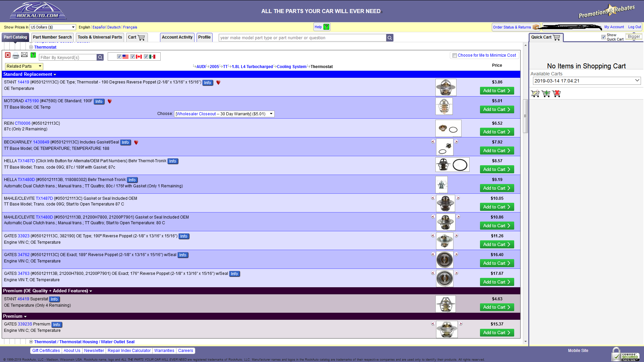Screen dimensions: 644x362
Task: Click the red heart next to MOTORAD 475190
Action: pyautogui.click(x=110, y=101)
